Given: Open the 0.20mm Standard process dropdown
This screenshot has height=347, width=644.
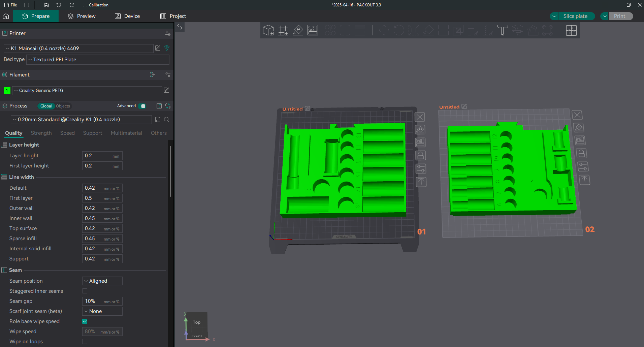Looking at the screenshot, I should 81,120.
